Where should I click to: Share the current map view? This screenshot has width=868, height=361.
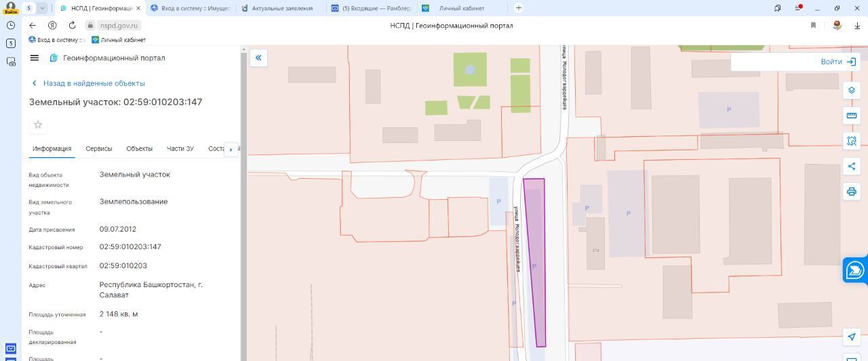(852, 167)
